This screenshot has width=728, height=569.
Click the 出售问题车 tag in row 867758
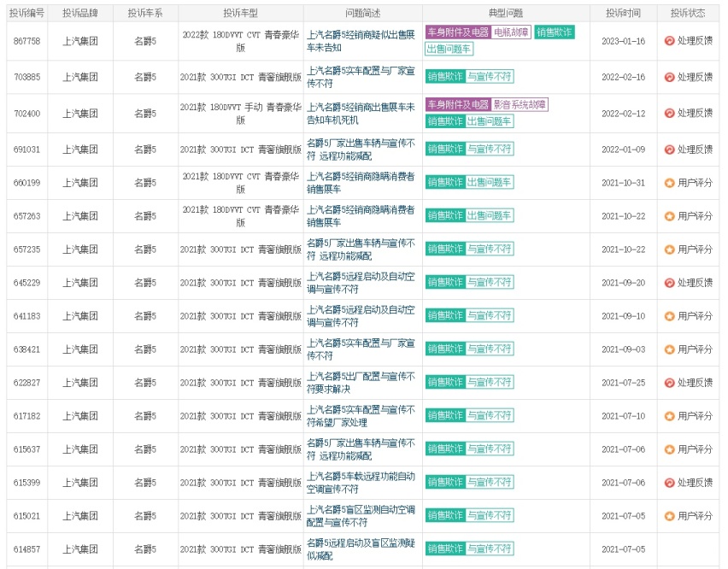(449, 49)
